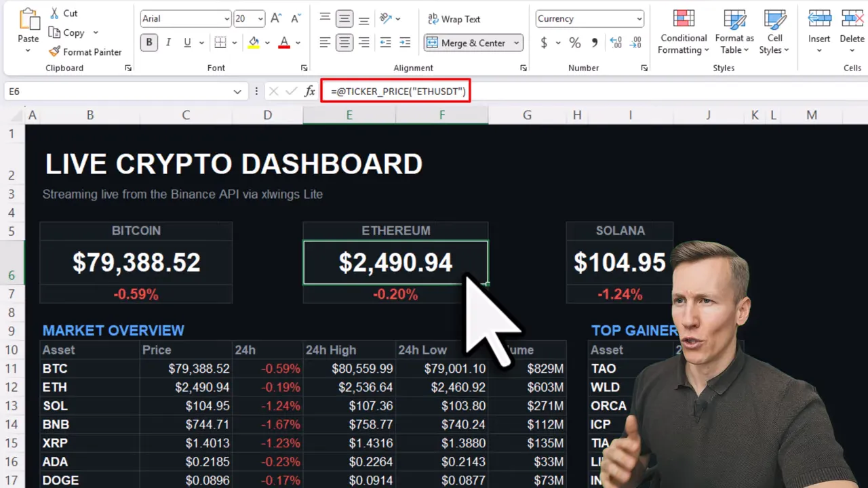Viewport: 868px width, 488px height.
Task: Select the Bitcoin price $79,388.52 card
Action: pyautogui.click(x=136, y=262)
